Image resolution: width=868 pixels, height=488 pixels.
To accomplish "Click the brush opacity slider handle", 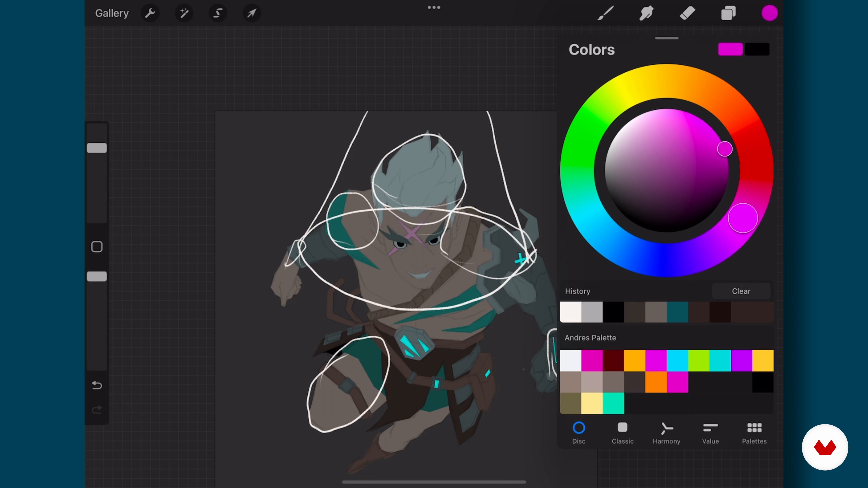I will pyautogui.click(x=97, y=277).
